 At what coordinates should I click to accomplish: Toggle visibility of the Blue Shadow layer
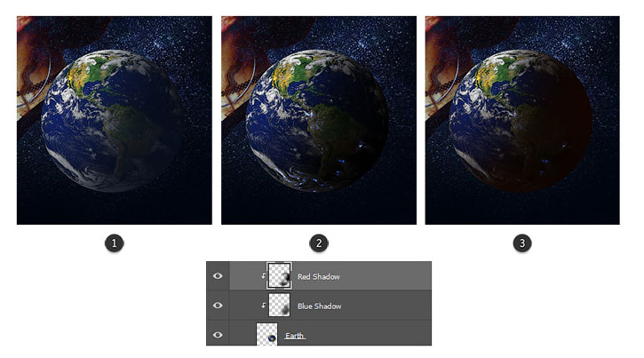point(218,306)
